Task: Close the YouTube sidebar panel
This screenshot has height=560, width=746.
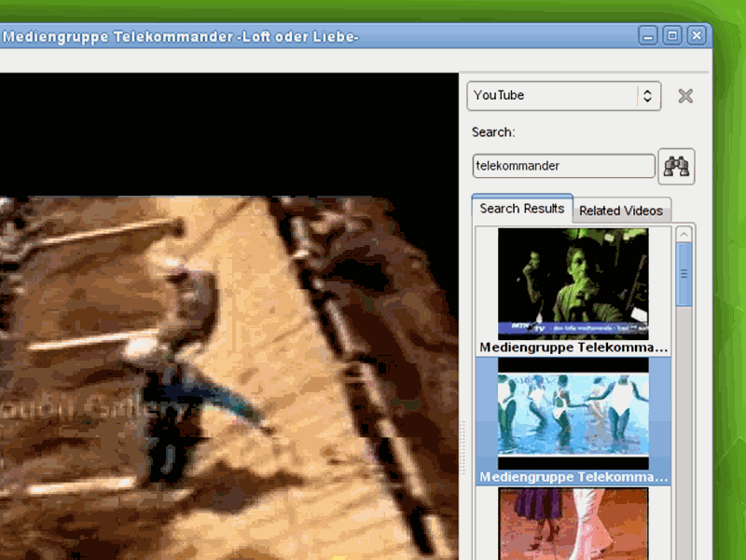Action: [685, 96]
